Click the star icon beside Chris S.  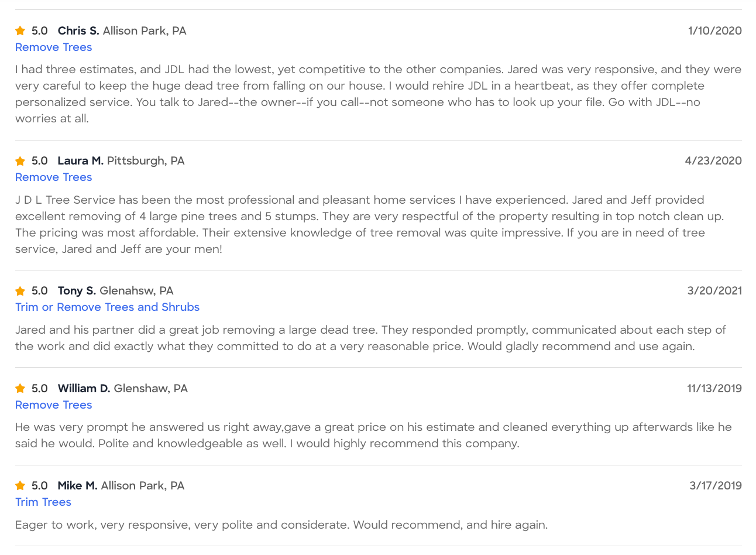[20, 30]
